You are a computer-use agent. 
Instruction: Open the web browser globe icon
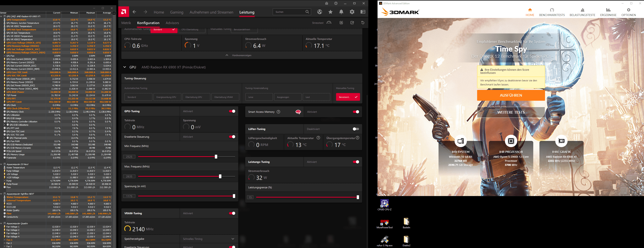tap(319, 12)
